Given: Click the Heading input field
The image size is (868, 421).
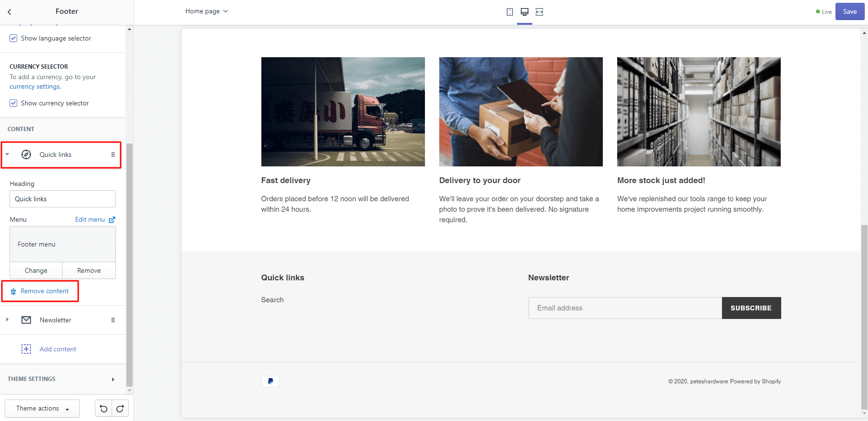Looking at the screenshot, I should [x=62, y=199].
